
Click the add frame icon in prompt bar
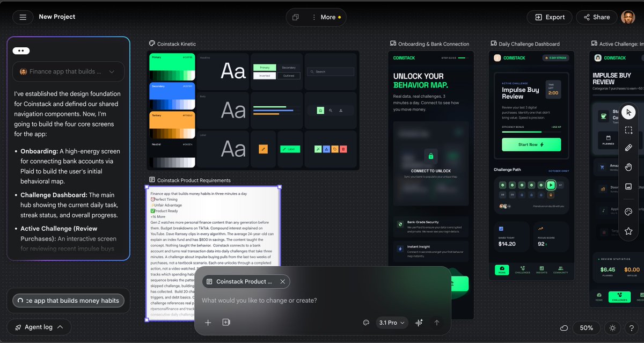pos(226,323)
